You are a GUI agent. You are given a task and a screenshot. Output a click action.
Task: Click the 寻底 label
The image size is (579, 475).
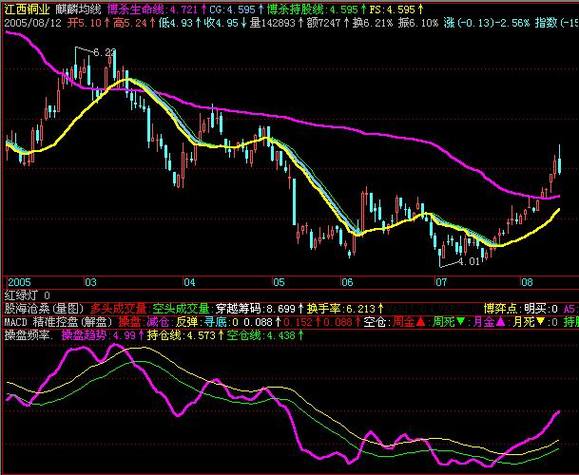(215, 322)
